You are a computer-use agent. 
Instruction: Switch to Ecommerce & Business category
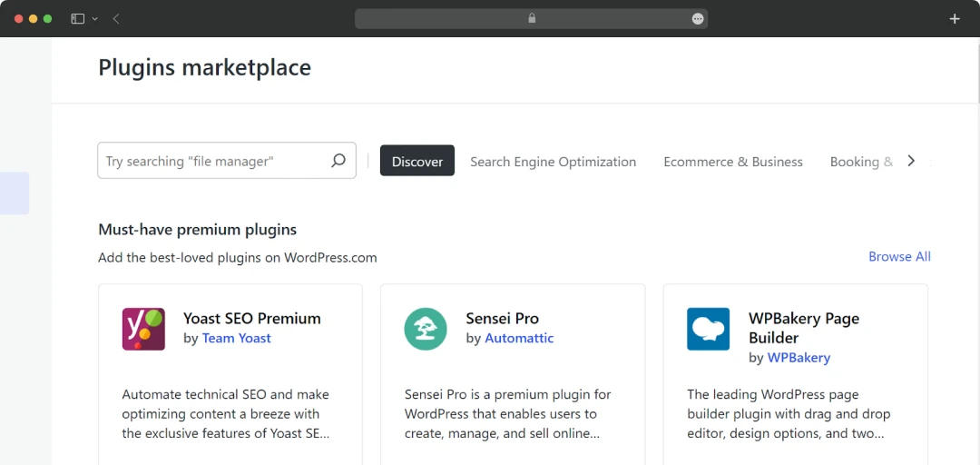pos(733,162)
